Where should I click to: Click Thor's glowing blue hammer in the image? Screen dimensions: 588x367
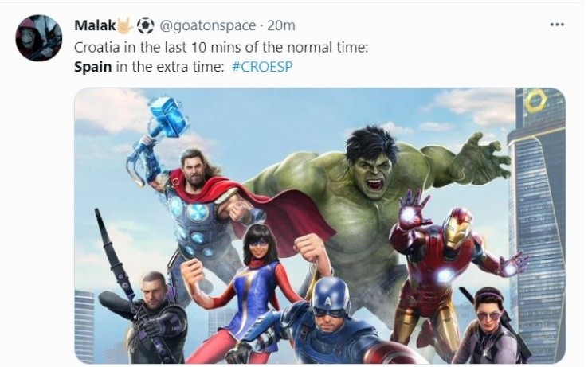pyautogui.click(x=167, y=116)
